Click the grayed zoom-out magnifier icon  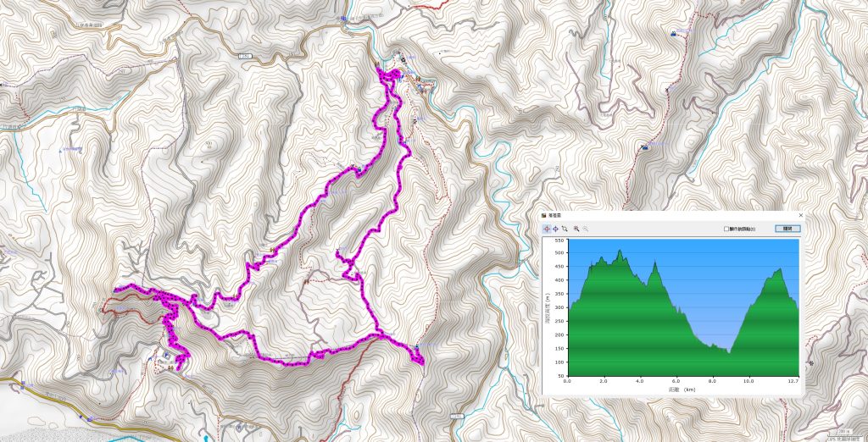(585, 229)
